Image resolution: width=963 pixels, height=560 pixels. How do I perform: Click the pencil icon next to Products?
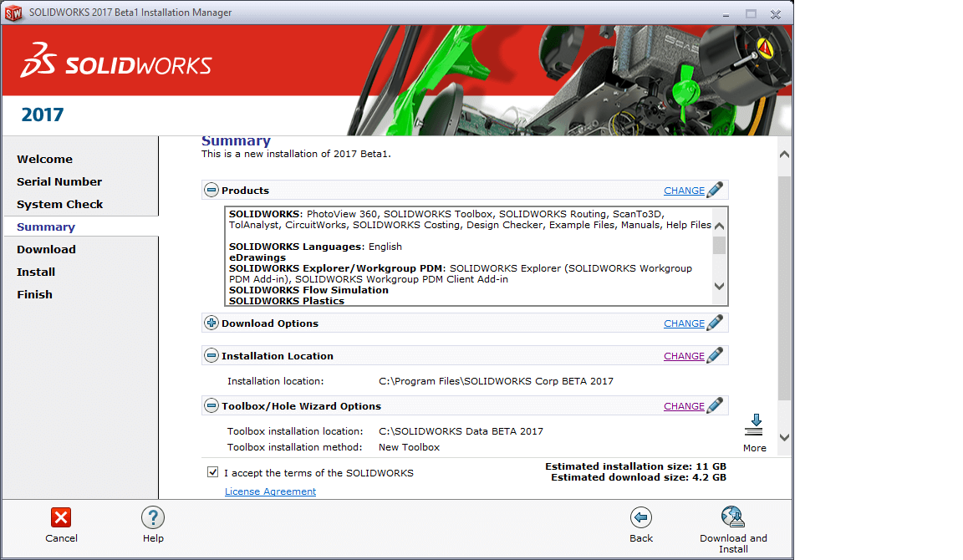pyautogui.click(x=715, y=190)
